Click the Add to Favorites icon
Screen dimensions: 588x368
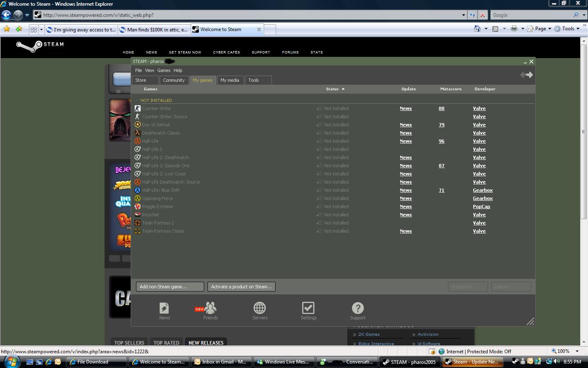(19, 29)
